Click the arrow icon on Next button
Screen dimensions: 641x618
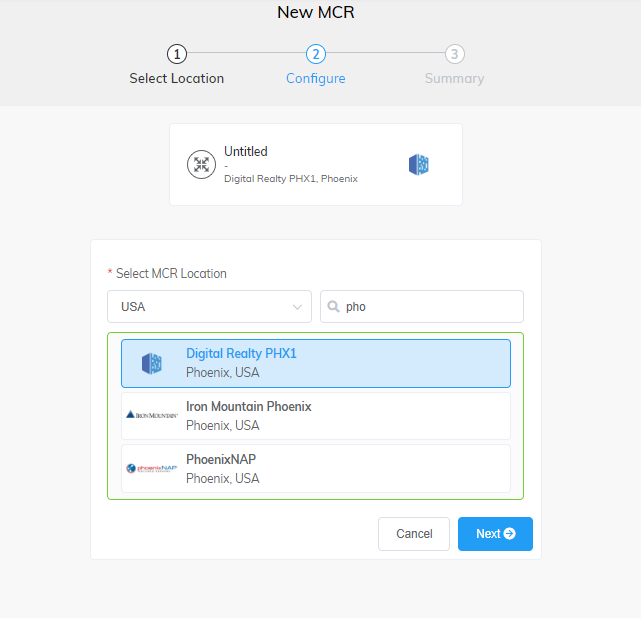pyautogui.click(x=510, y=534)
